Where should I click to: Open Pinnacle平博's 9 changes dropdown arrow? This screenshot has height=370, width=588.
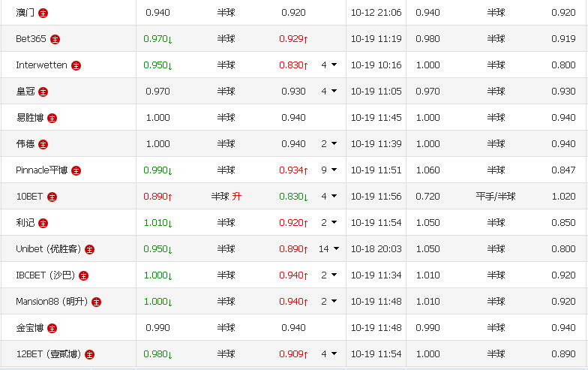coord(334,170)
